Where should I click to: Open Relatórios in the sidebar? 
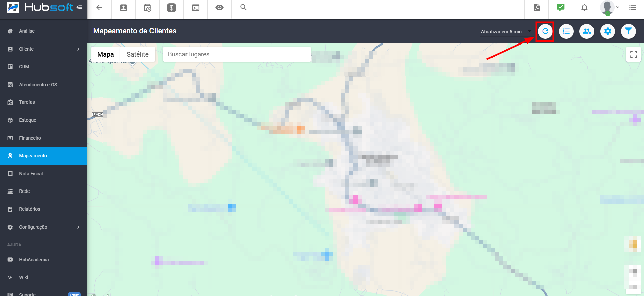coord(43,209)
